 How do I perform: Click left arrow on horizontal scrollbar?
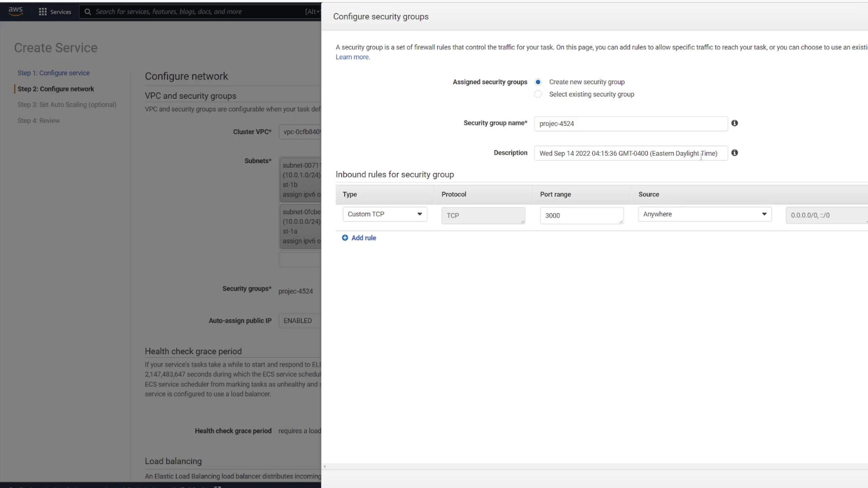click(x=325, y=467)
